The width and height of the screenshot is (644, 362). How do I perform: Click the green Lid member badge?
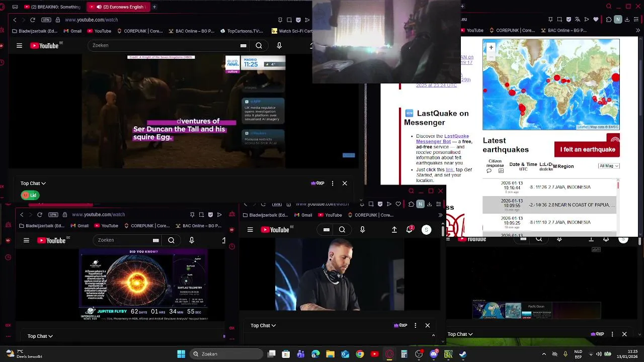pyautogui.click(x=30, y=195)
